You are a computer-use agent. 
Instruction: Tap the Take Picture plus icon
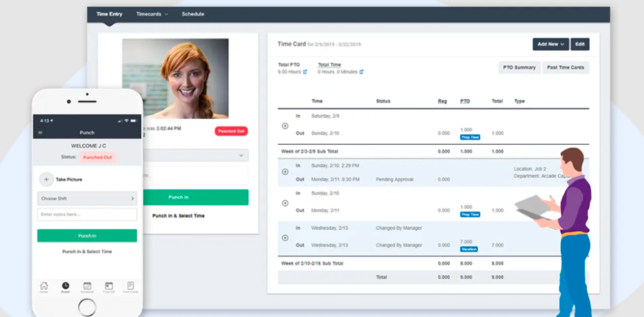(46, 179)
